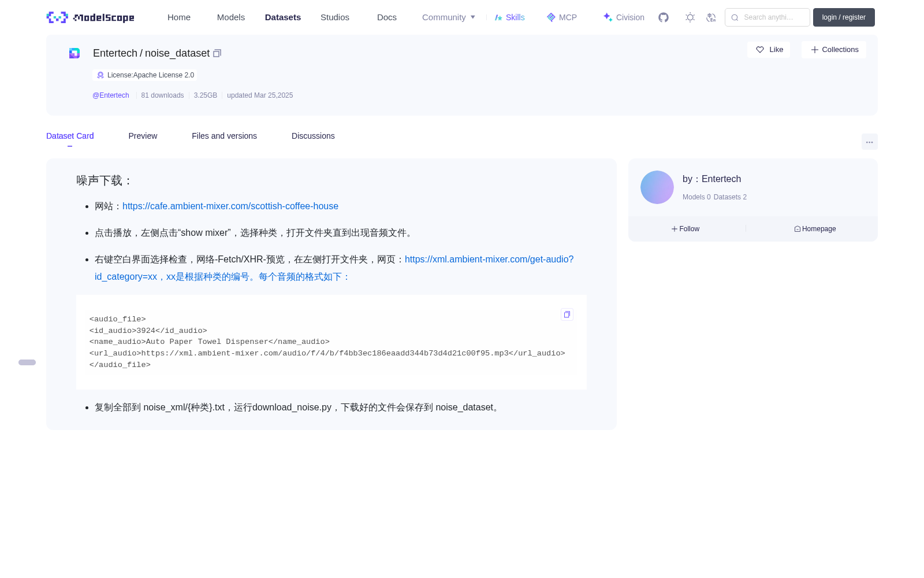Switch to Files and versions tab
Image resolution: width=924 pixels, height=578 pixels.
click(x=224, y=136)
